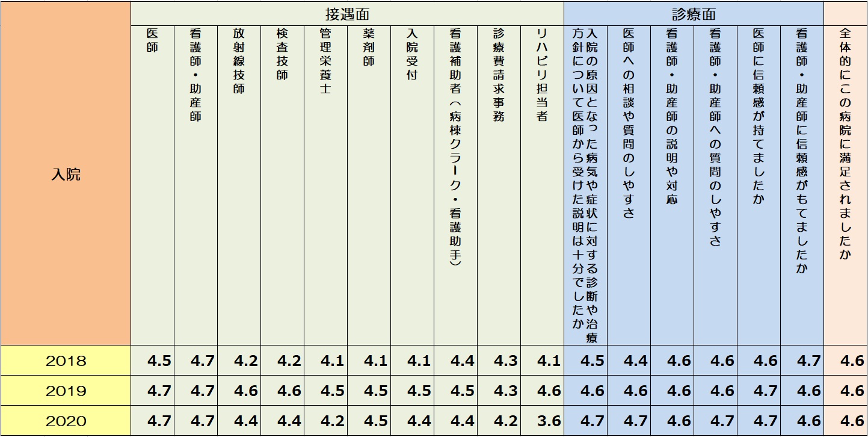Image resolution: width=868 pixels, height=437 pixels.
Task: Select the 2018 row label
Action: coord(66,361)
